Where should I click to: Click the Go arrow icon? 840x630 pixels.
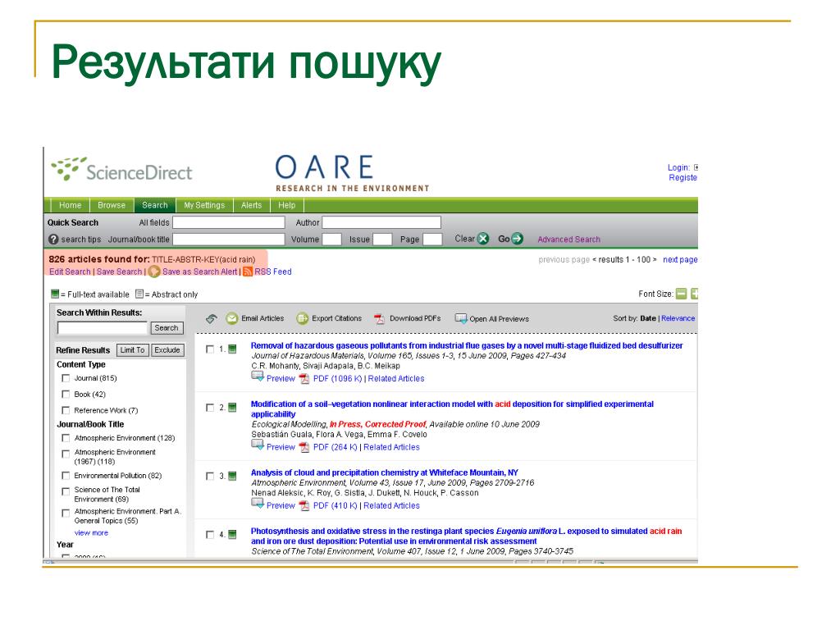(517, 239)
